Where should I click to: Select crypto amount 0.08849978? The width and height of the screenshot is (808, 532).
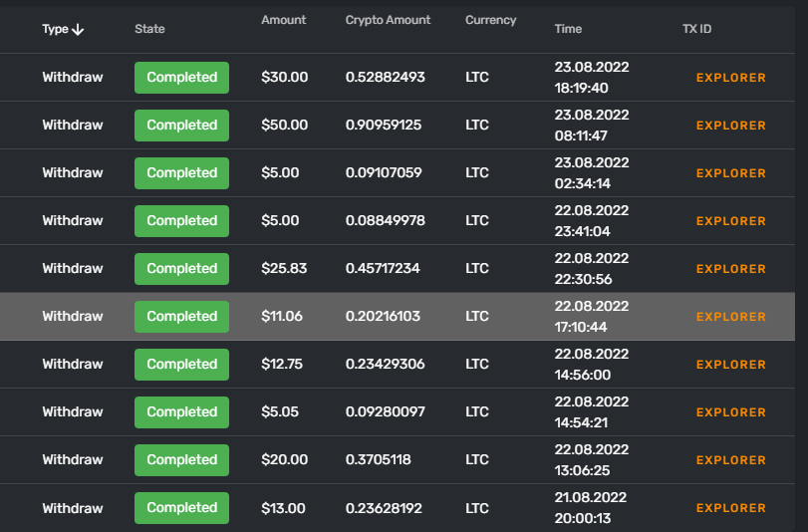click(x=386, y=220)
